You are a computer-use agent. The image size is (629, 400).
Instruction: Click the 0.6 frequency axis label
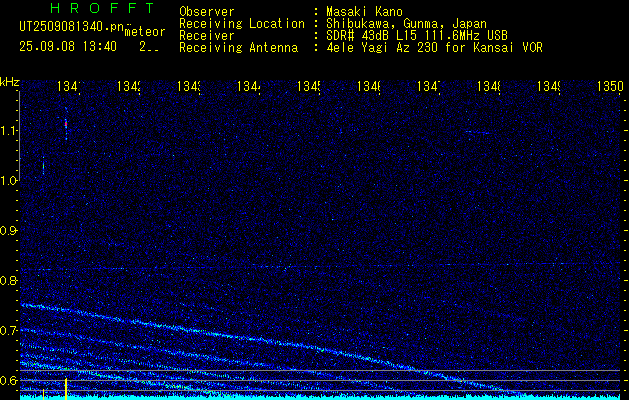tap(9, 380)
